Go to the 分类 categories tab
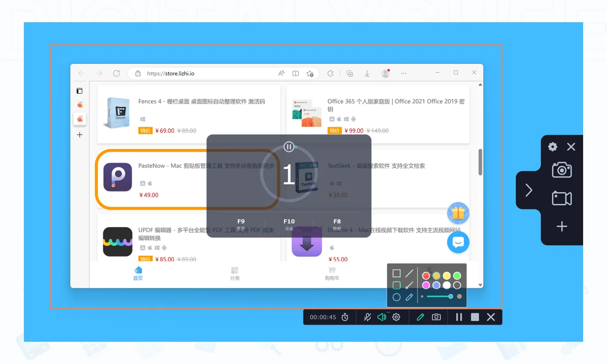The width and height of the screenshot is (607, 364). pos(235,273)
